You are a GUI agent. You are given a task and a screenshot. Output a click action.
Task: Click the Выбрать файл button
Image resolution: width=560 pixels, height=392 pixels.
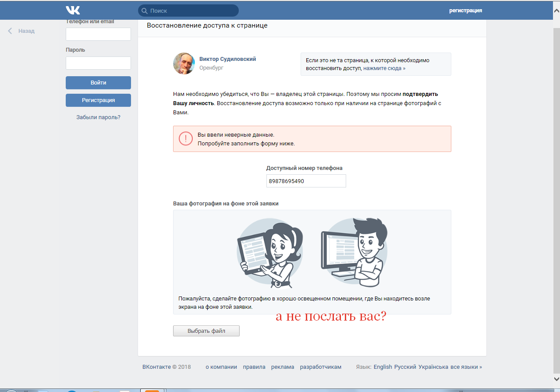[x=206, y=331]
